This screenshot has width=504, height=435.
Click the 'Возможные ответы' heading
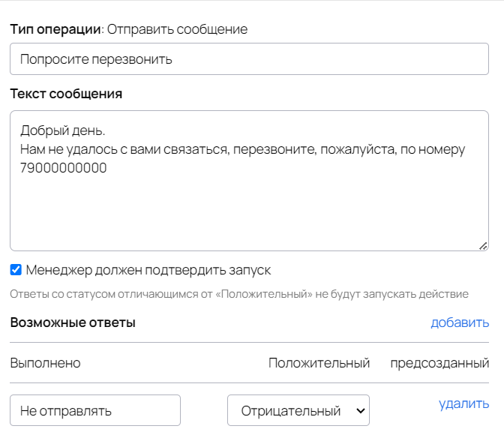click(x=73, y=322)
